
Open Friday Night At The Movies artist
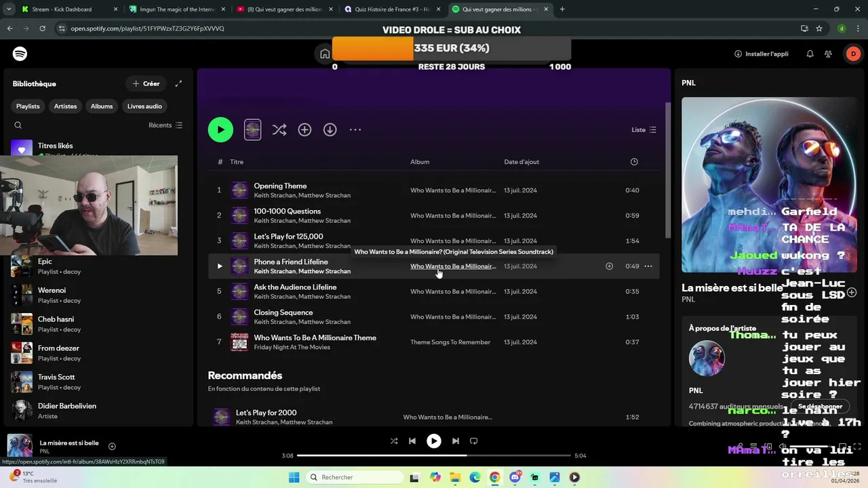coord(292,347)
